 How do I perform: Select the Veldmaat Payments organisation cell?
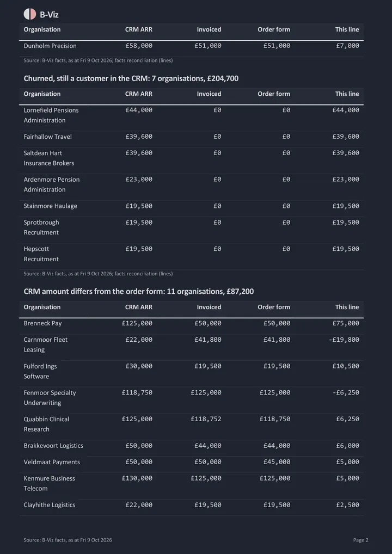point(52,462)
